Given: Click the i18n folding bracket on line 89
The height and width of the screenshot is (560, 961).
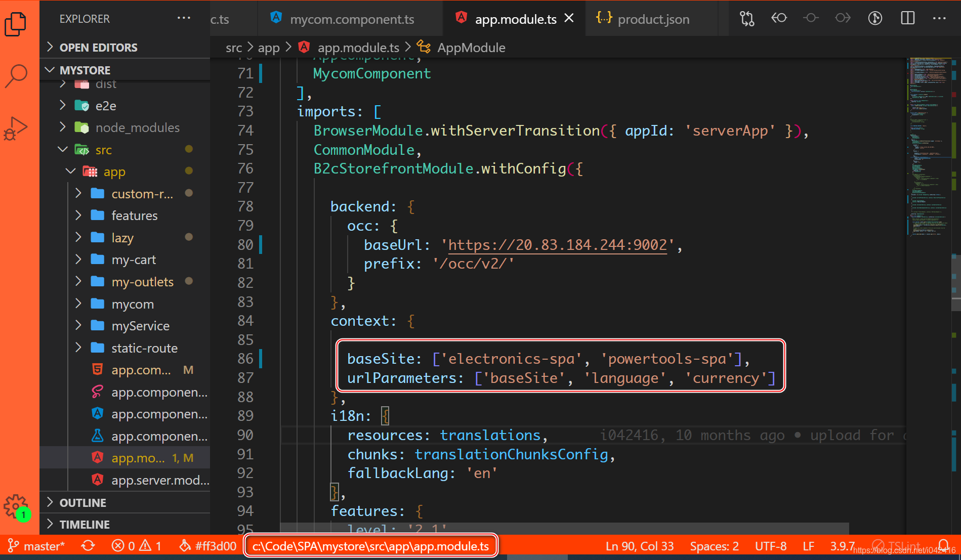Looking at the screenshot, I should [385, 416].
